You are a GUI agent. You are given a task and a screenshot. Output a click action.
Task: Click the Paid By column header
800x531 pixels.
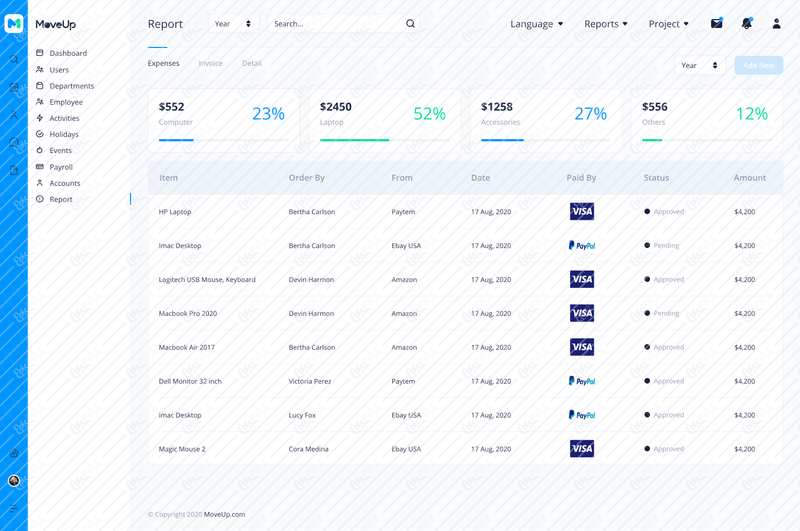pos(581,178)
